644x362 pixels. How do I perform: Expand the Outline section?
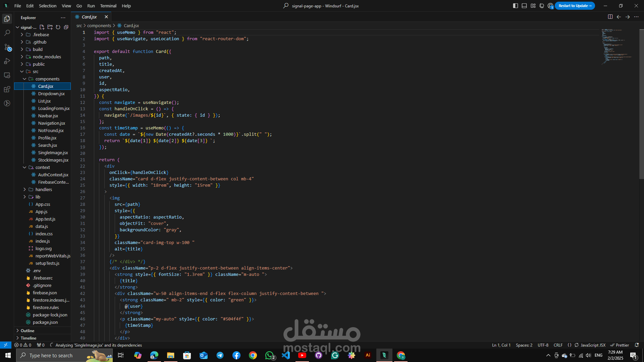28,330
